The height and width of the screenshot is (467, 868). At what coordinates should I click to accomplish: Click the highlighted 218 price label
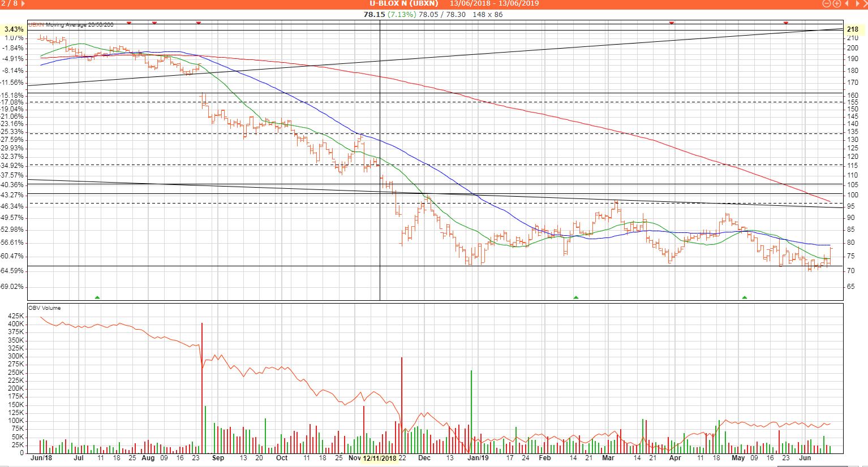pyautogui.click(x=853, y=29)
